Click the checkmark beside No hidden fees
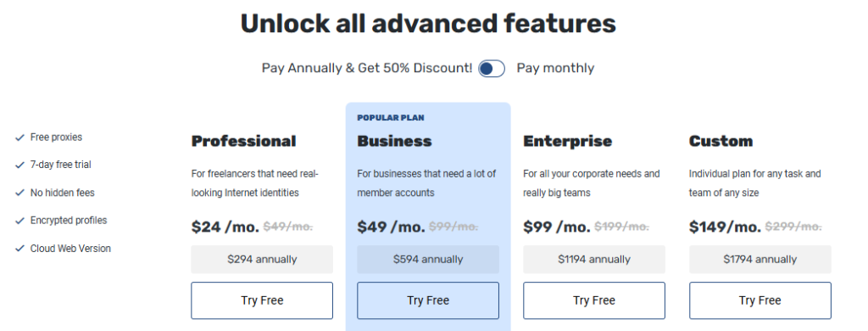The height and width of the screenshot is (331, 868). pyautogui.click(x=20, y=193)
